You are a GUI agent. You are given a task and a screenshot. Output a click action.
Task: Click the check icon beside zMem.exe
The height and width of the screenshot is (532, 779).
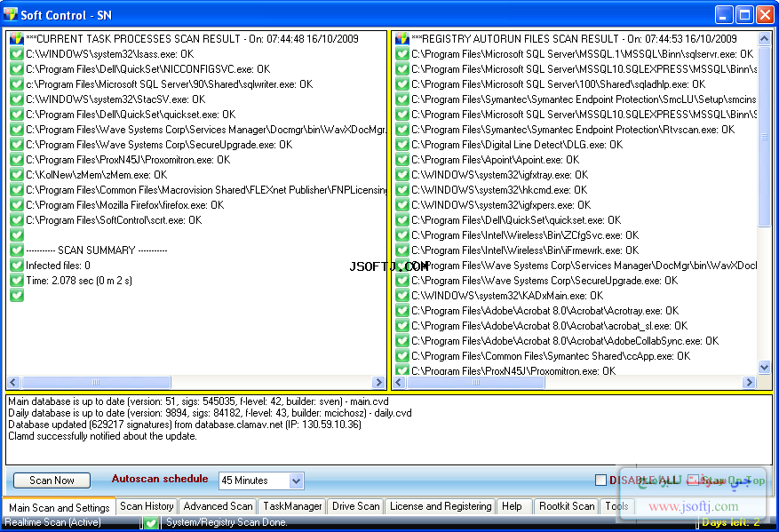(16, 175)
